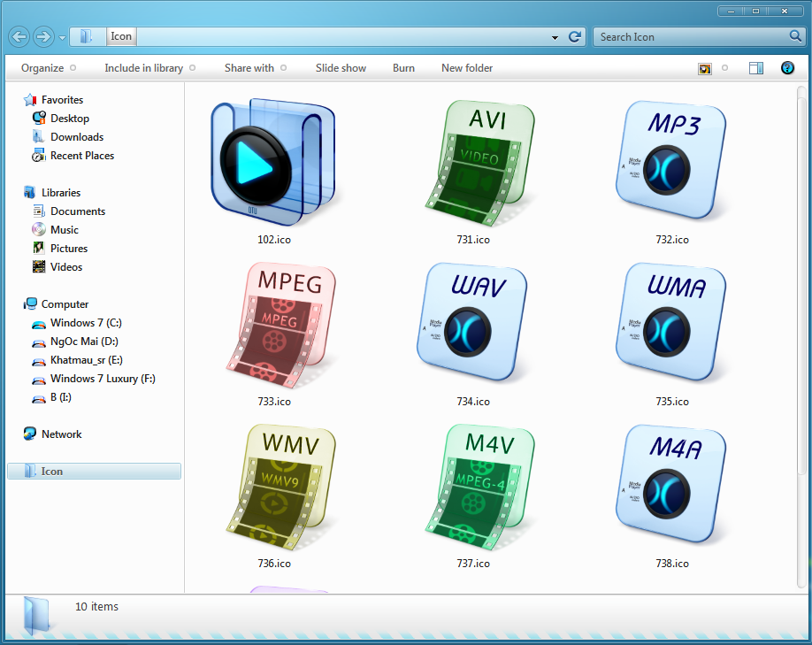Select the Icon folder in navigation pane
812x645 pixels.
pos(95,471)
